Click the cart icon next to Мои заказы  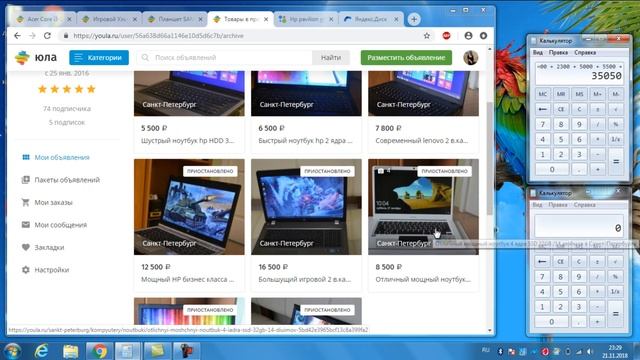click(26, 202)
